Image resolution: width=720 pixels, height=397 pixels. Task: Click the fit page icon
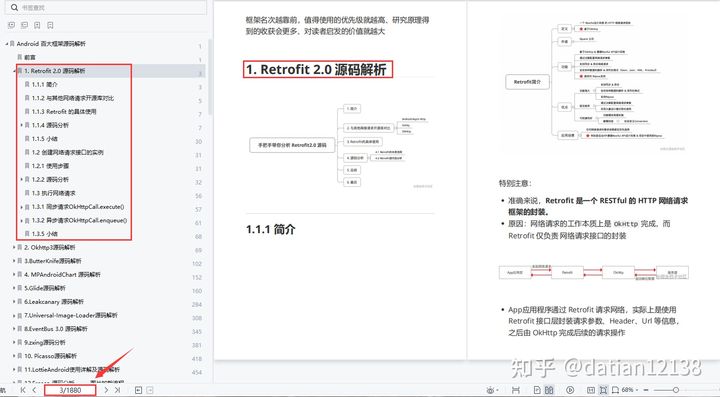pos(603,390)
